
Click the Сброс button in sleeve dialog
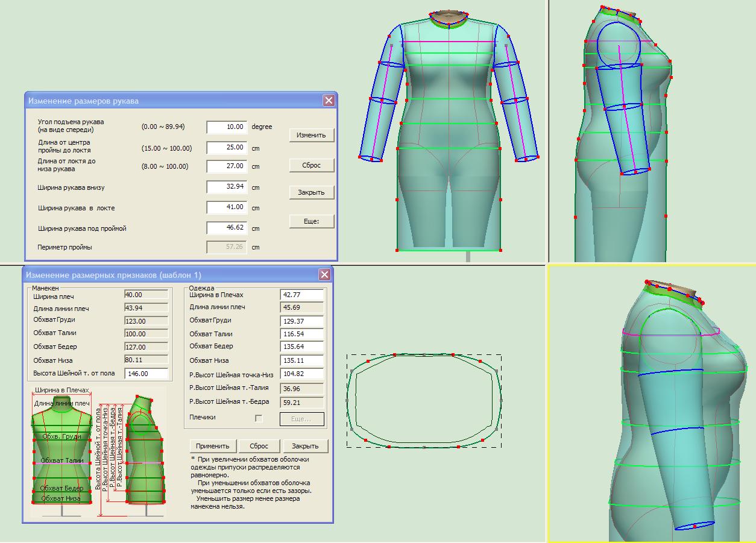tap(311, 165)
